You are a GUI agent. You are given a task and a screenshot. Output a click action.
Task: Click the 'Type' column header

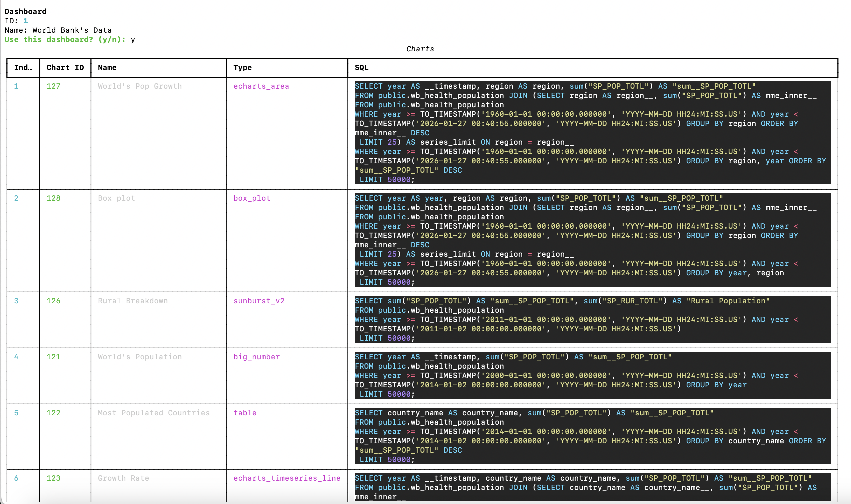click(242, 67)
